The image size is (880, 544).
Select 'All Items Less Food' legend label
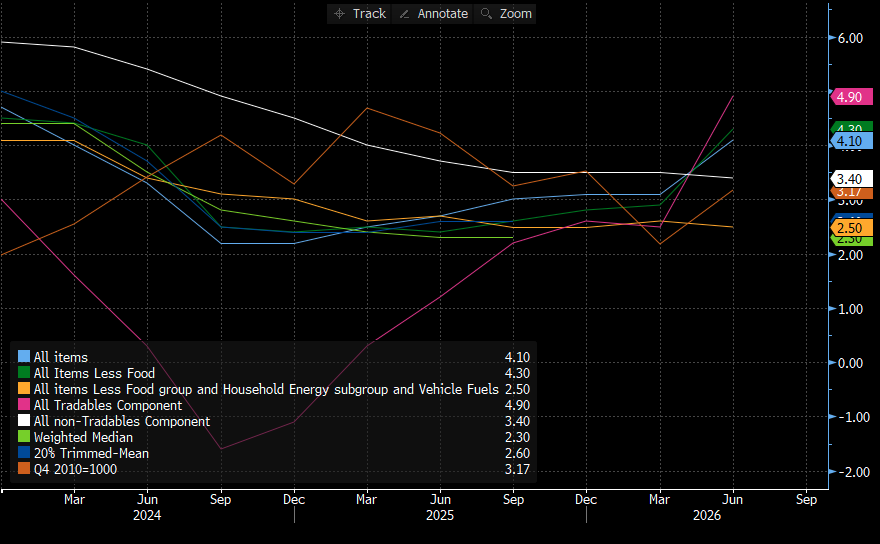click(x=94, y=373)
